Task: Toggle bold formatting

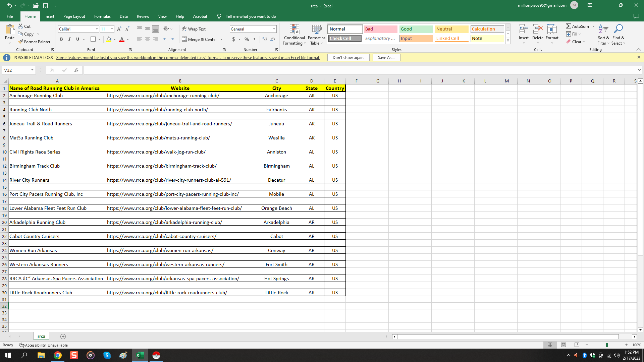Action: [x=61, y=39]
